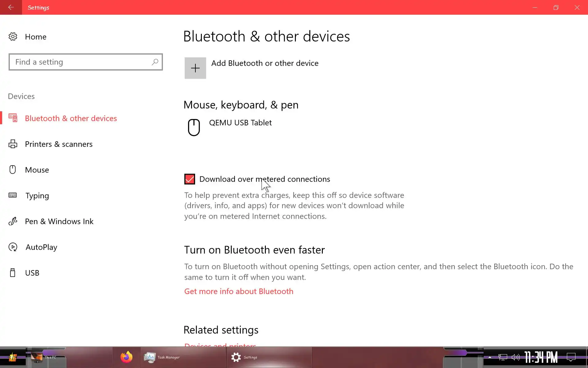This screenshot has height=368, width=588.
Task: Go back using the arrow button
Action: click(11, 7)
